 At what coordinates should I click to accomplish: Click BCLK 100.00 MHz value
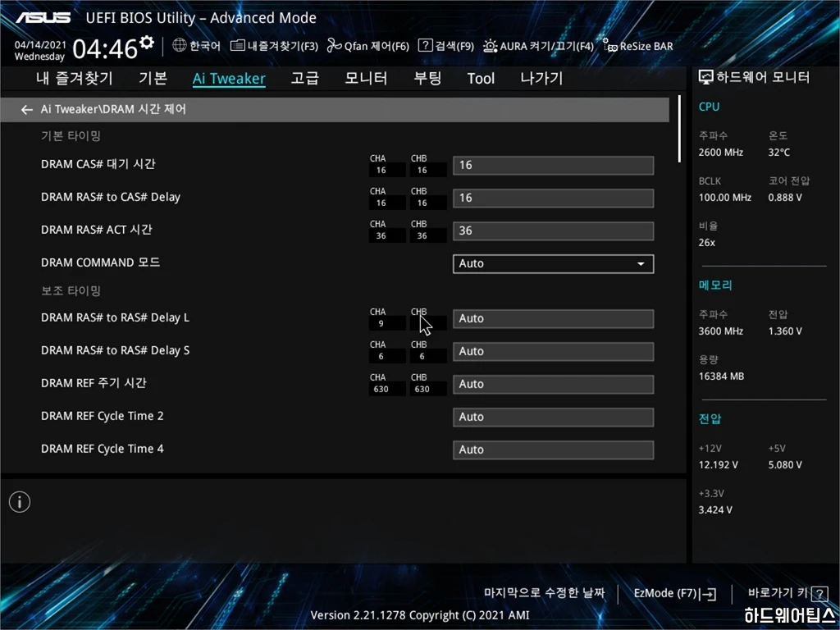coord(725,198)
